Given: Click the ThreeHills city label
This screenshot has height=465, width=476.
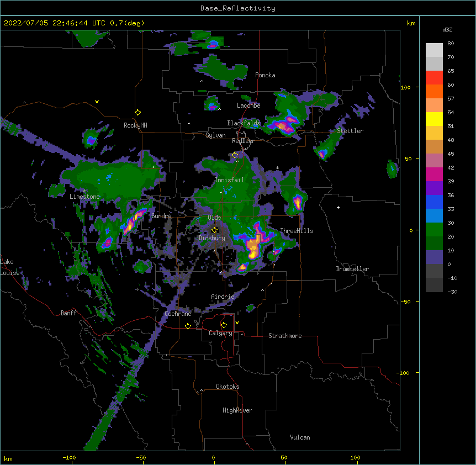Looking at the screenshot, I should pos(297,231).
